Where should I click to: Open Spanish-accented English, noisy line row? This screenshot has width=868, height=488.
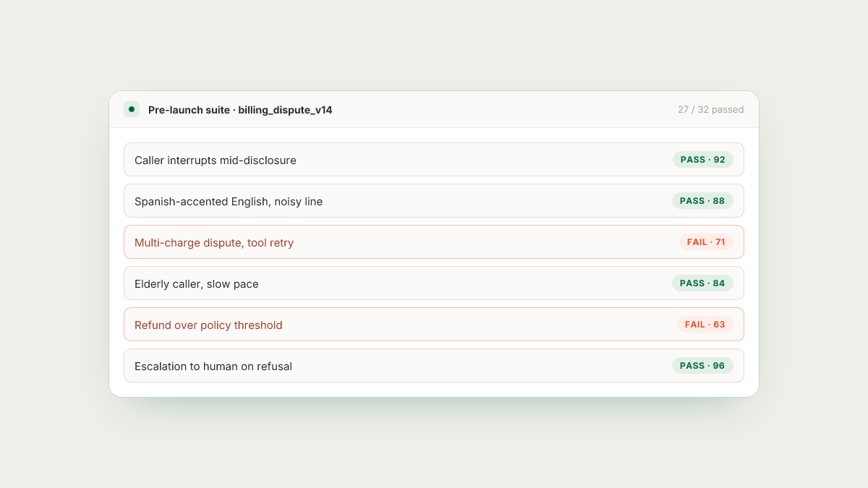(434, 201)
